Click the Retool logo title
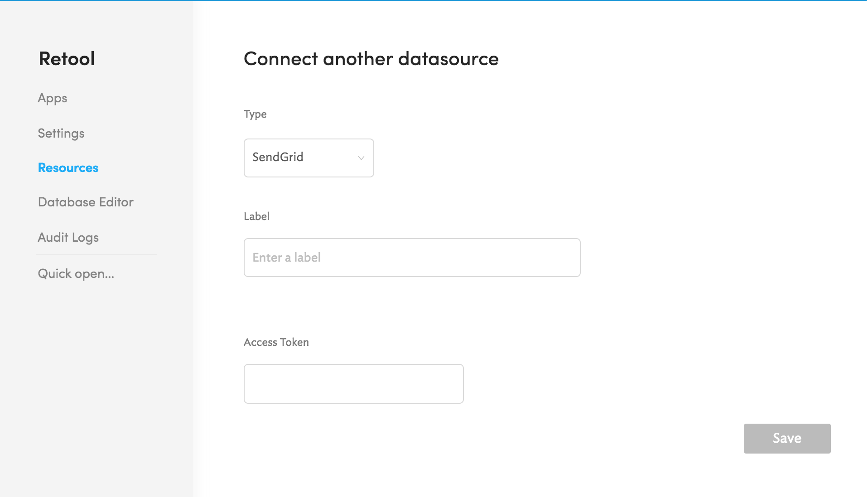Image resolution: width=868 pixels, height=497 pixels. coord(67,59)
